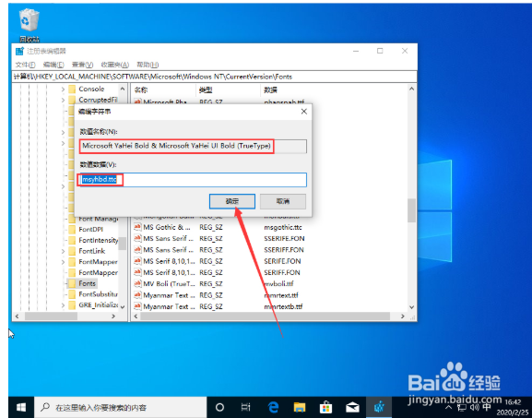Click the values list vertical scrollbar thumb
Viewport: 532px width, 418px height.
[411, 210]
